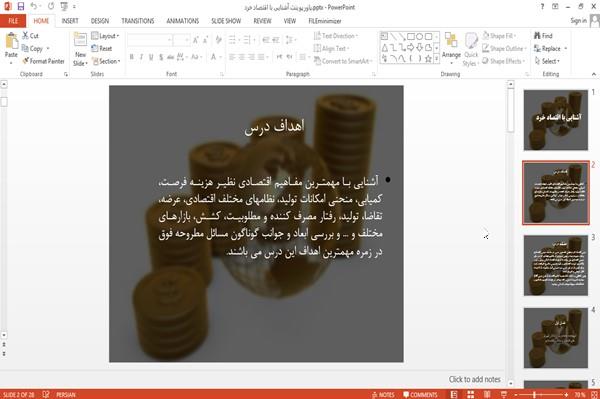Screen dimensions: 600x399
Task: Click the Find command
Action: (543, 36)
